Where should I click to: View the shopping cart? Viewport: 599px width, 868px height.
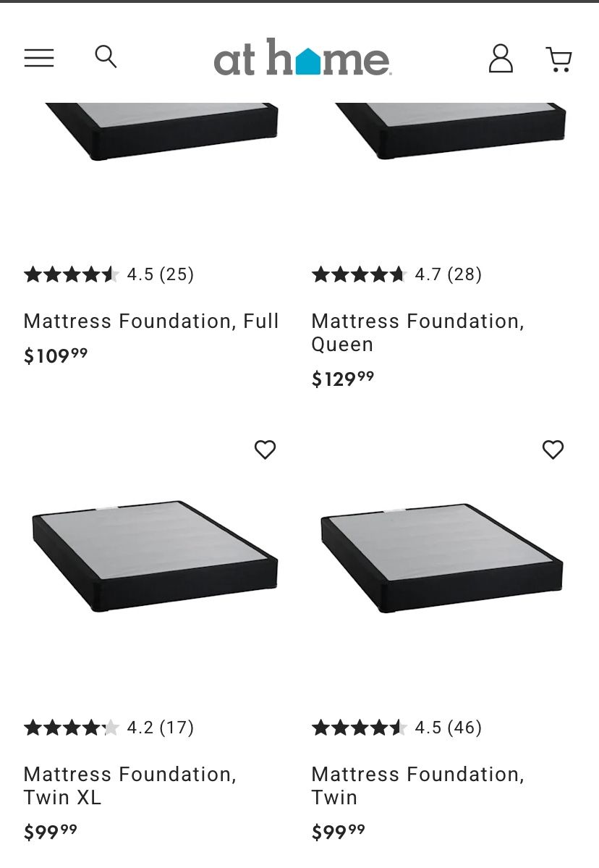pyautogui.click(x=558, y=59)
